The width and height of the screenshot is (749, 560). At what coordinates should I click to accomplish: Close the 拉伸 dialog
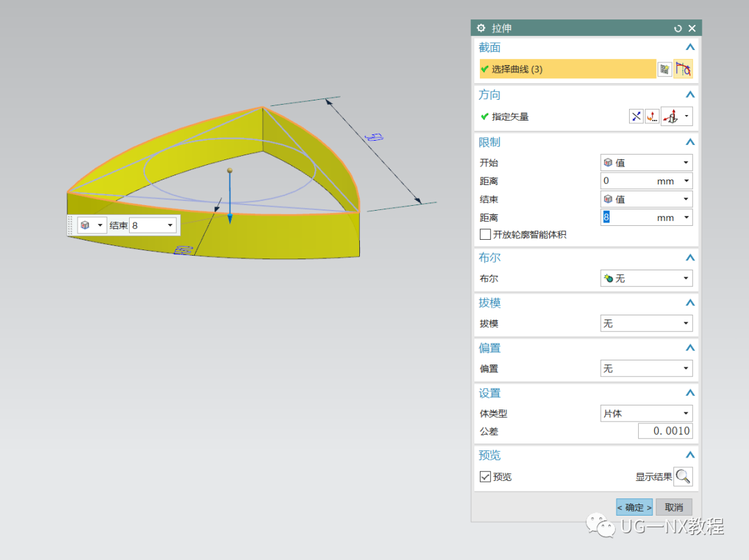click(692, 28)
